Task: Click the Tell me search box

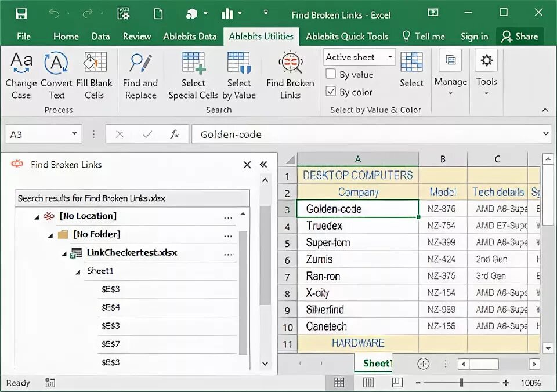Action: coord(424,36)
